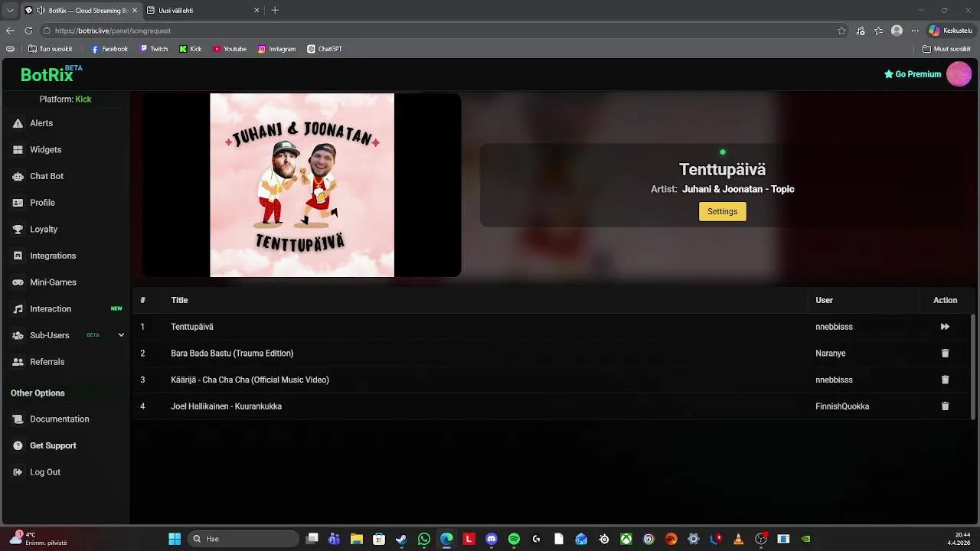The height and width of the screenshot is (551, 980).
Task: Select the Tenttupäivä row title
Action: click(192, 327)
